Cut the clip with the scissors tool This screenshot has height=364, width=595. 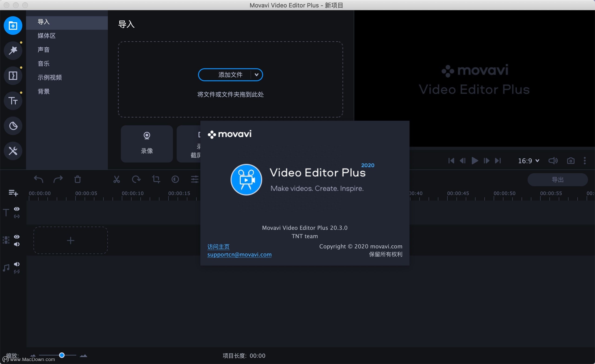click(117, 179)
